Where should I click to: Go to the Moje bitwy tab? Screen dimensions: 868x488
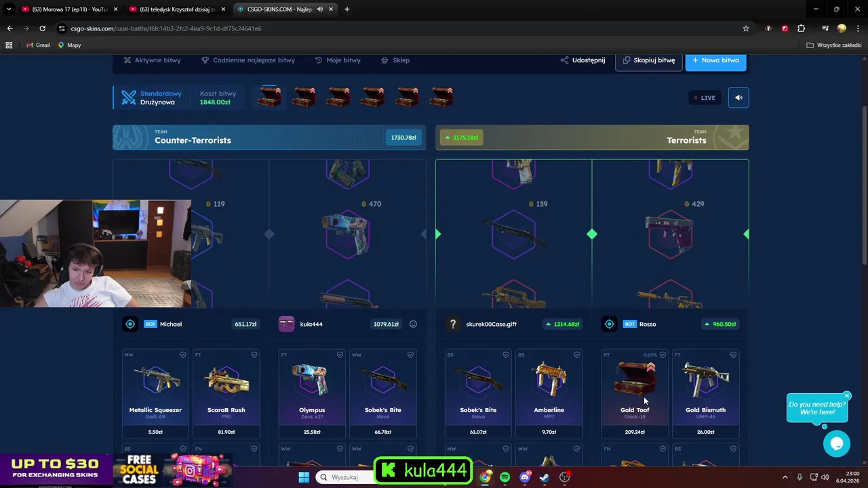pos(338,60)
